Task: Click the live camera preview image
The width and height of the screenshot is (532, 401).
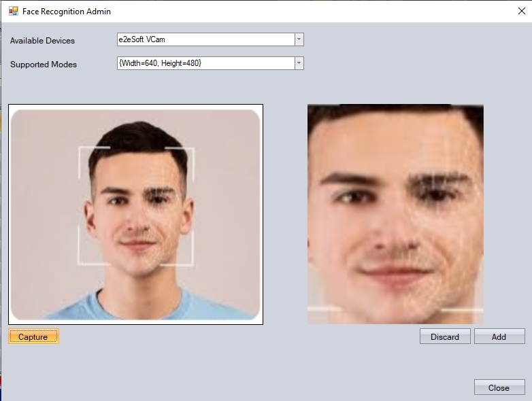Action: pyautogui.click(x=135, y=214)
